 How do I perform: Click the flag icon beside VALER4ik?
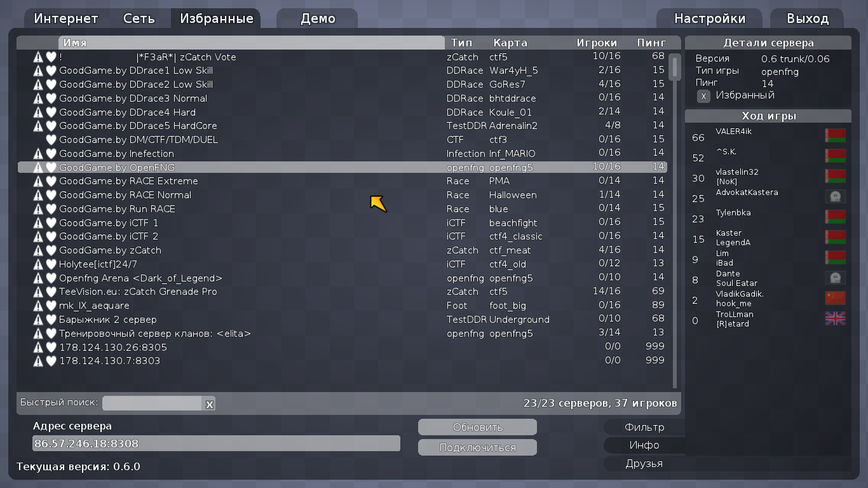pos(835,135)
